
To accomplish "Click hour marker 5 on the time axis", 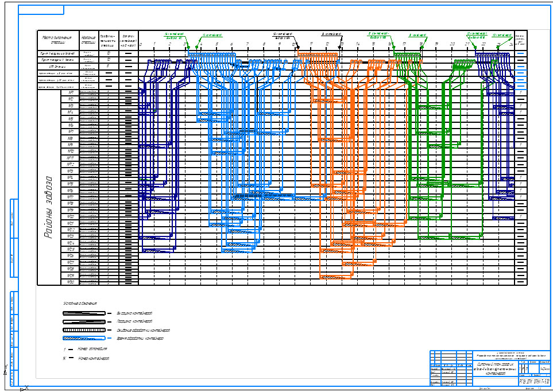I will click(217, 44).
